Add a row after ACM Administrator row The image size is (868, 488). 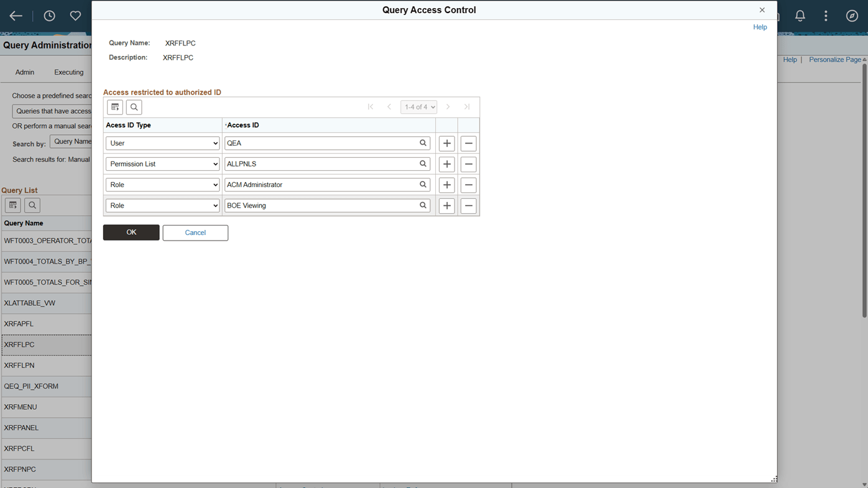tap(446, 185)
